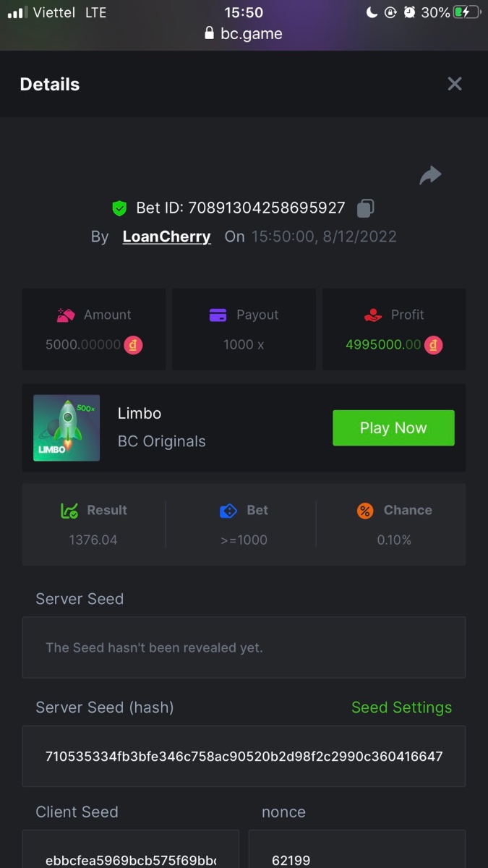The width and height of the screenshot is (488, 868).
Task: Tap the Bet dice icon
Action: coord(228,511)
